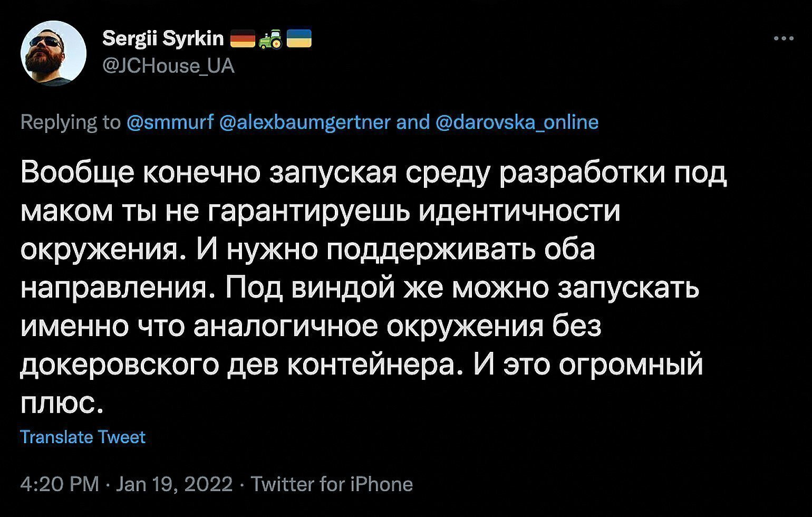Click the tweet line starting 'докеровского дев'

[362, 365]
